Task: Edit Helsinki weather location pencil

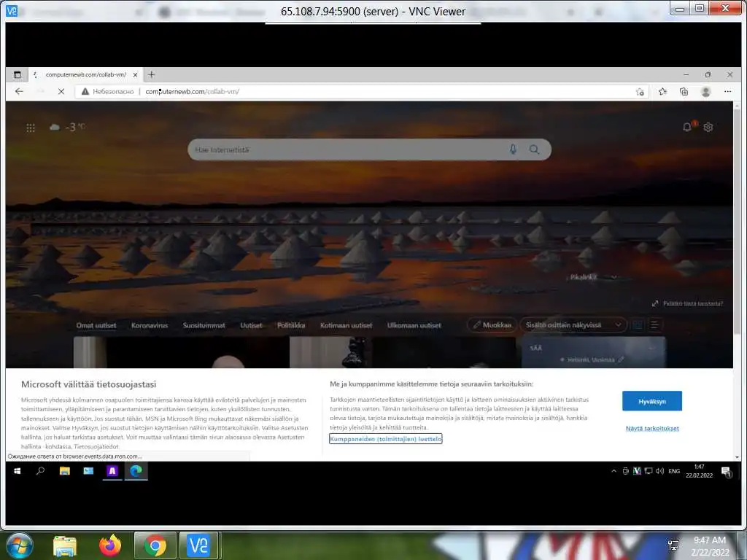Action: click(621, 359)
